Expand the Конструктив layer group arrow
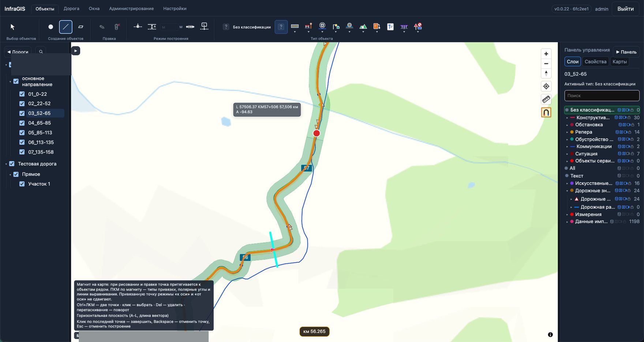 567,118
